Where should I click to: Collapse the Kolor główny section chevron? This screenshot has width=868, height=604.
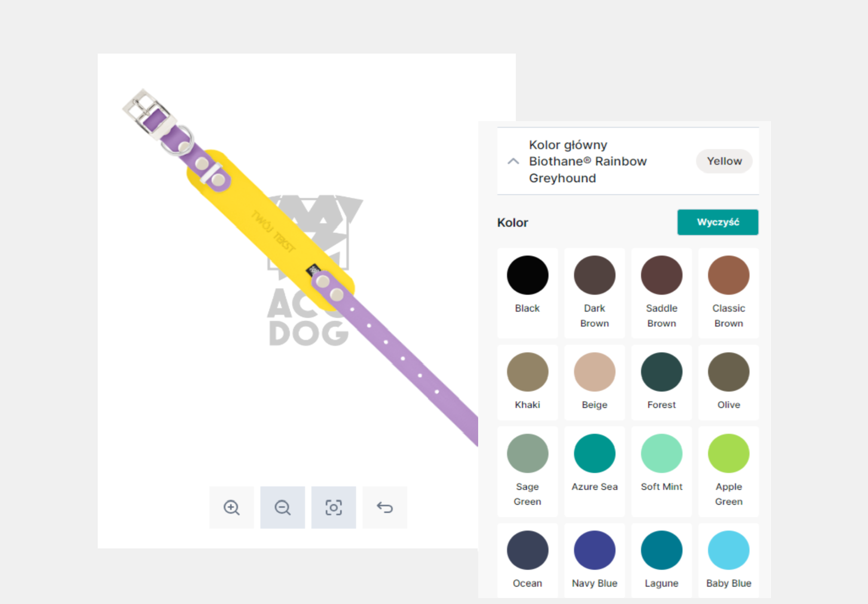(x=513, y=161)
